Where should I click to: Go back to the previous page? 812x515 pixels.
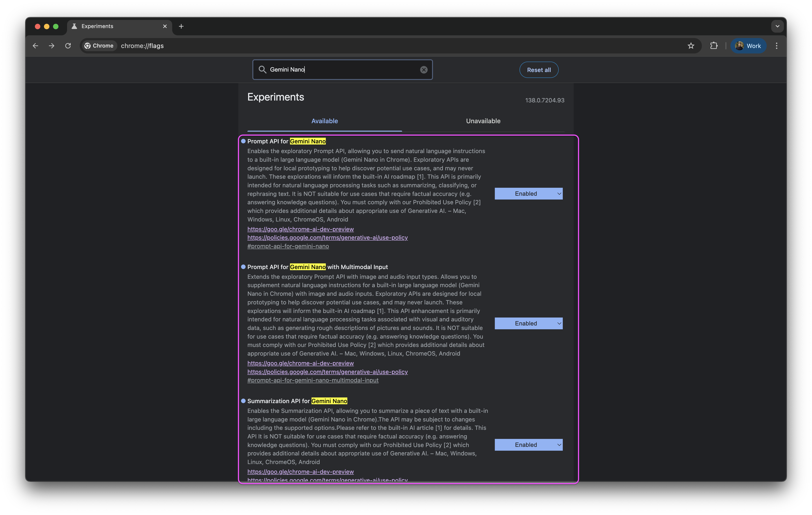coord(35,46)
